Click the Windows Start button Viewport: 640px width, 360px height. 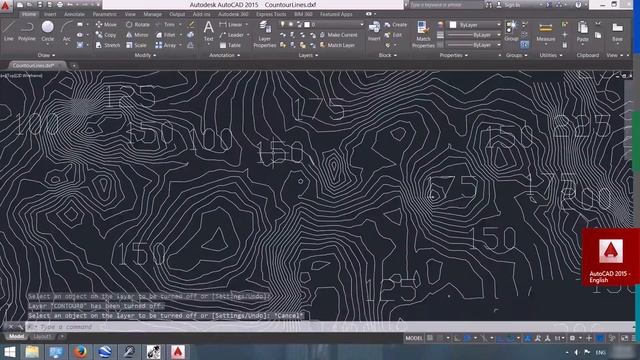click(9, 351)
